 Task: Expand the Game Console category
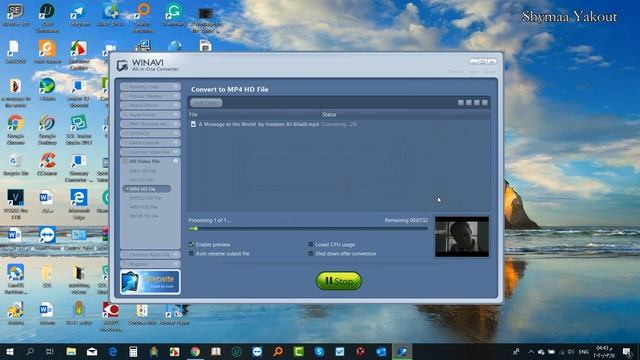point(150,142)
